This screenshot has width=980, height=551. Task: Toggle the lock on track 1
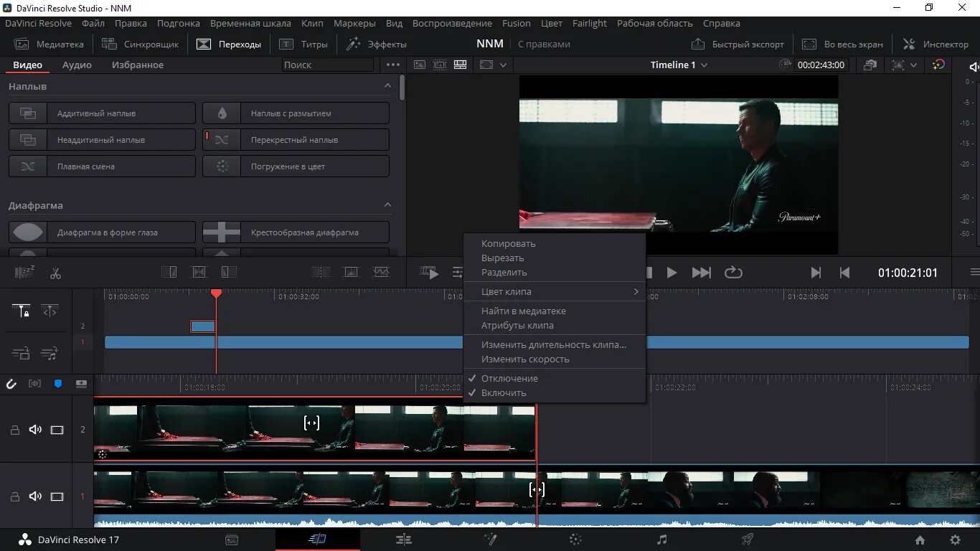coord(14,496)
